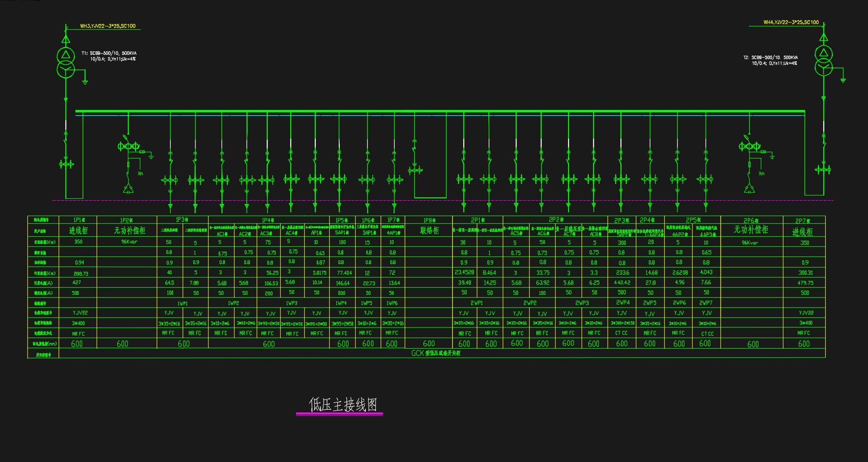
Task: Select the 1P3柜 header cell
Action: pyautogui.click(x=182, y=219)
